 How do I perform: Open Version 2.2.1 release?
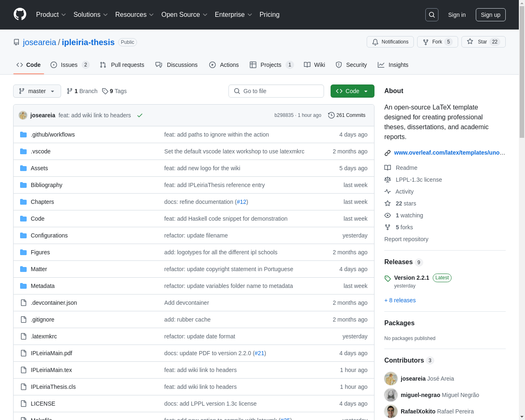click(x=411, y=278)
